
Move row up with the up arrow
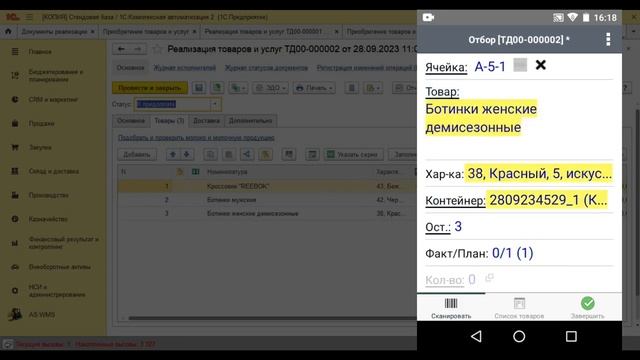click(x=173, y=154)
